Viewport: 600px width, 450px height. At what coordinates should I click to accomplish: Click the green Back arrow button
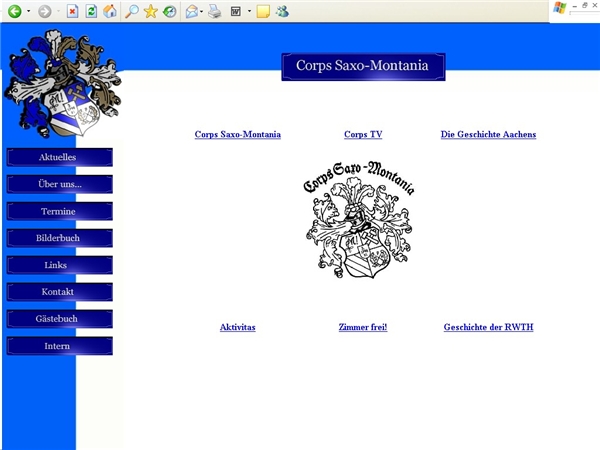[15, 11]
